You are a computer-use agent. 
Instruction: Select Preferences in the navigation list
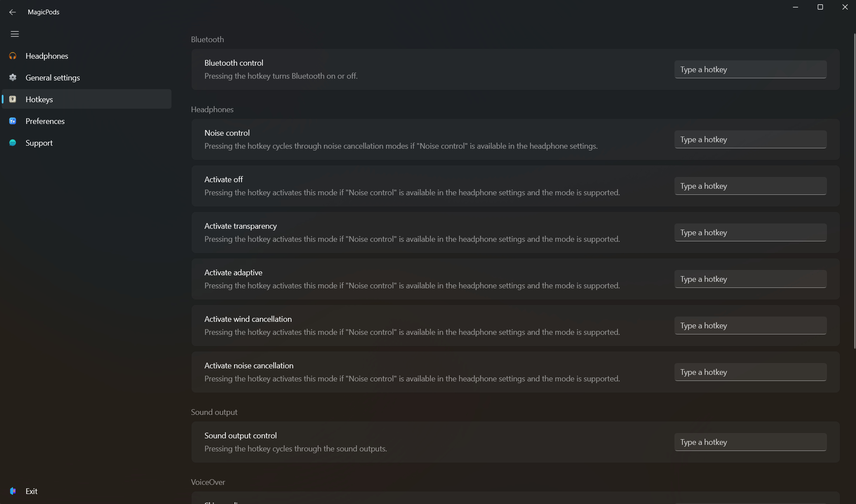45,121
